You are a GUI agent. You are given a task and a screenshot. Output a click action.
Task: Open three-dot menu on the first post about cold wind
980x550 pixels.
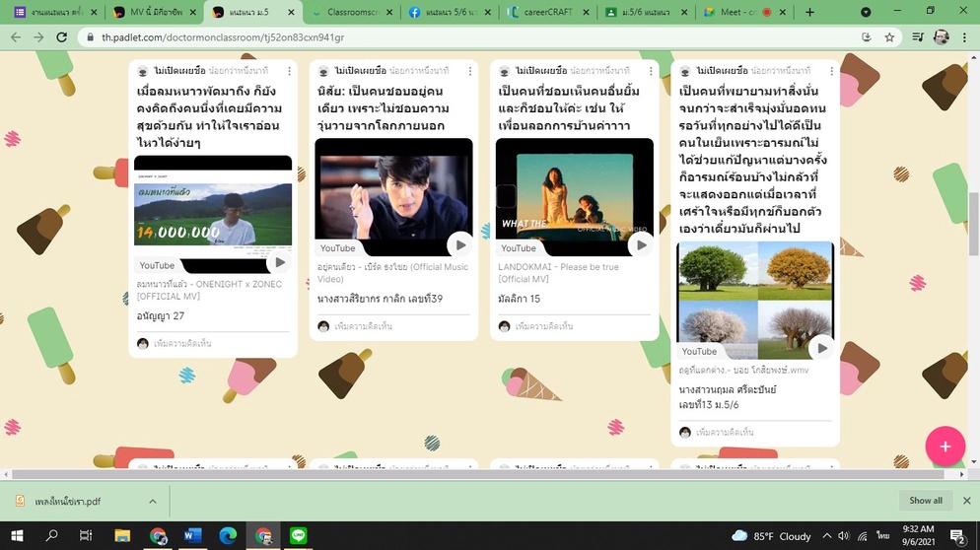[290, 71]
